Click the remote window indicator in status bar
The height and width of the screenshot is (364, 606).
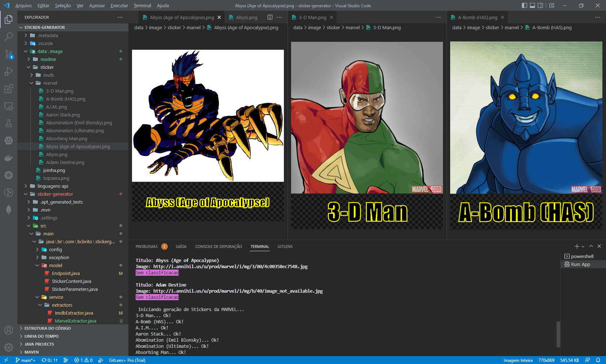tap(6, 360)
